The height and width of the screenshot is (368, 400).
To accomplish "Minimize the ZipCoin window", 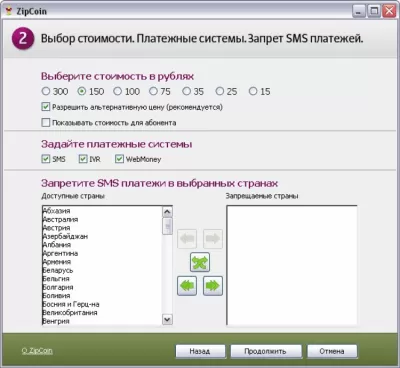I will [x=359, y=11].
